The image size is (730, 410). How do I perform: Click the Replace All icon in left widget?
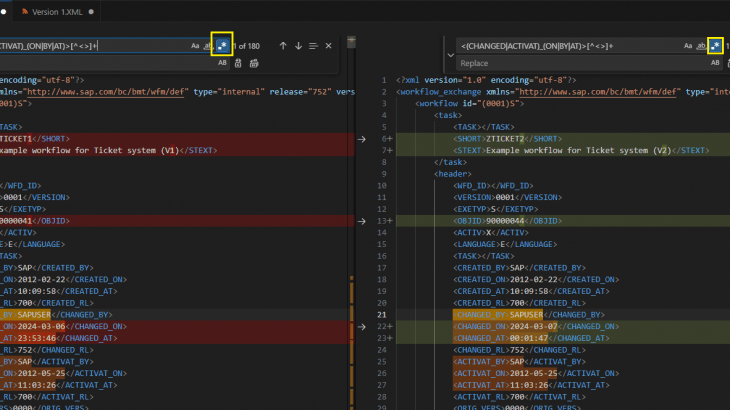pos(254,63)
